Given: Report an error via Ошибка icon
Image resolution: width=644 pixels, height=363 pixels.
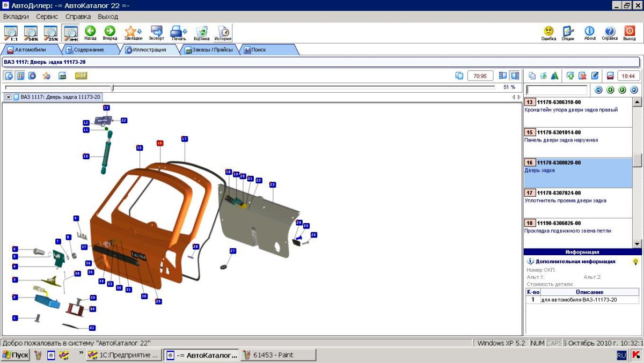Looking at the screenshot, I should point(548,33).
